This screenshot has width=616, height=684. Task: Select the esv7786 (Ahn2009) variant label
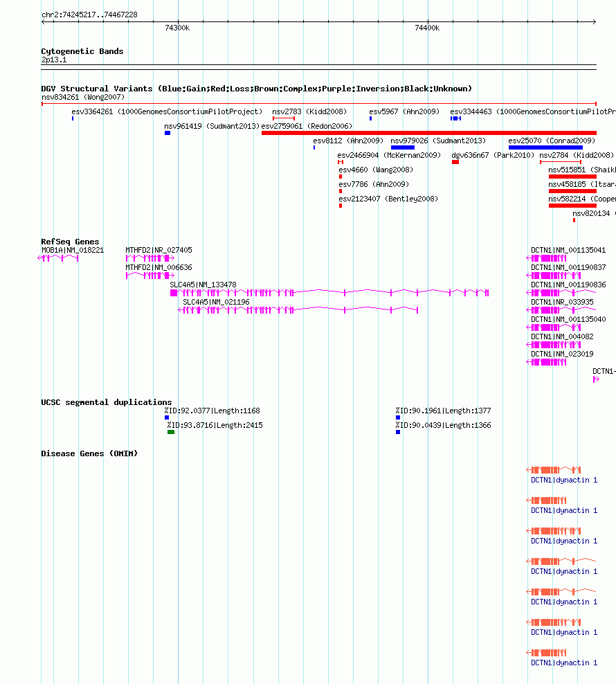point(374,185)
